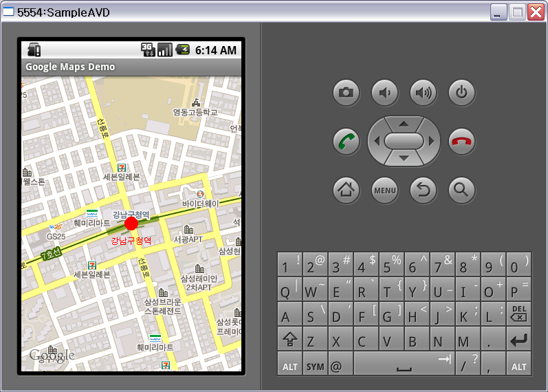Viewport: 548px width, 392px height.
Task: Click the red end call button
Action: click(x=461, y=142)
